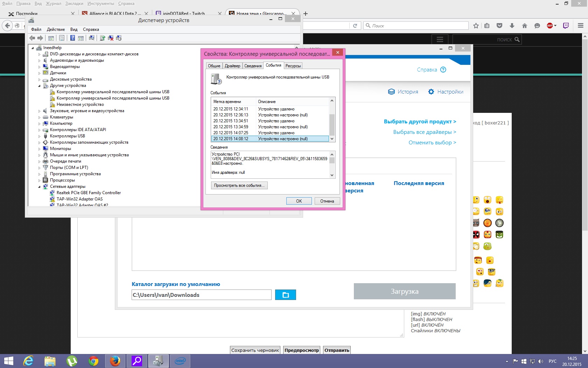Open Firefox Downloads arrow icon
Screen dimensions: 588x368
[512, 26]
